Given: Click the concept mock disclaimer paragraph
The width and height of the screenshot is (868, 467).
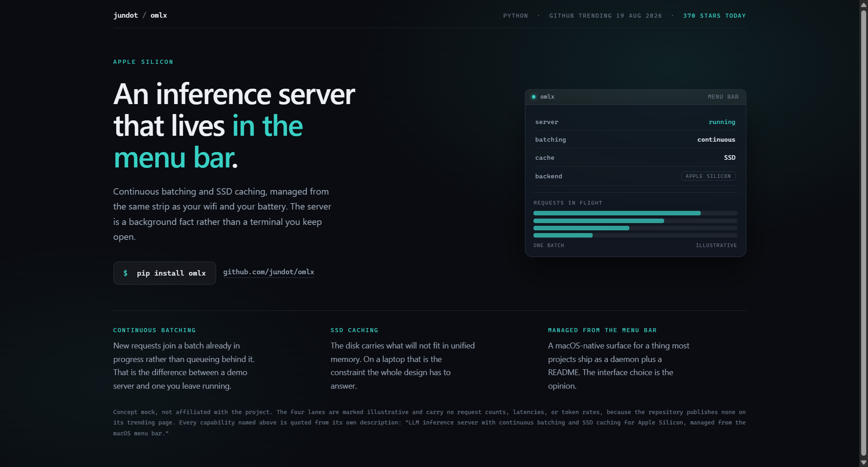Looking at the screenshot, I should click(x=429, y=423).
